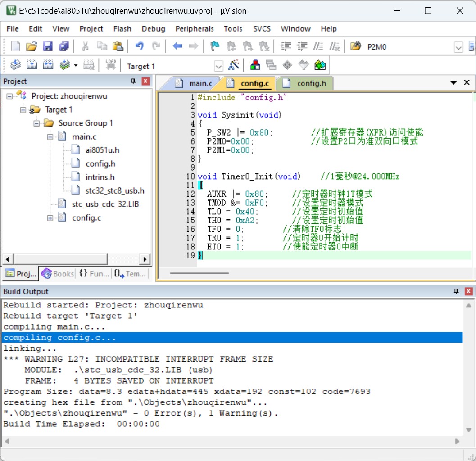The image size is (476, 461).
Task: Open the Flash menu
Action: pyautogui.click(x=122, y=28)
